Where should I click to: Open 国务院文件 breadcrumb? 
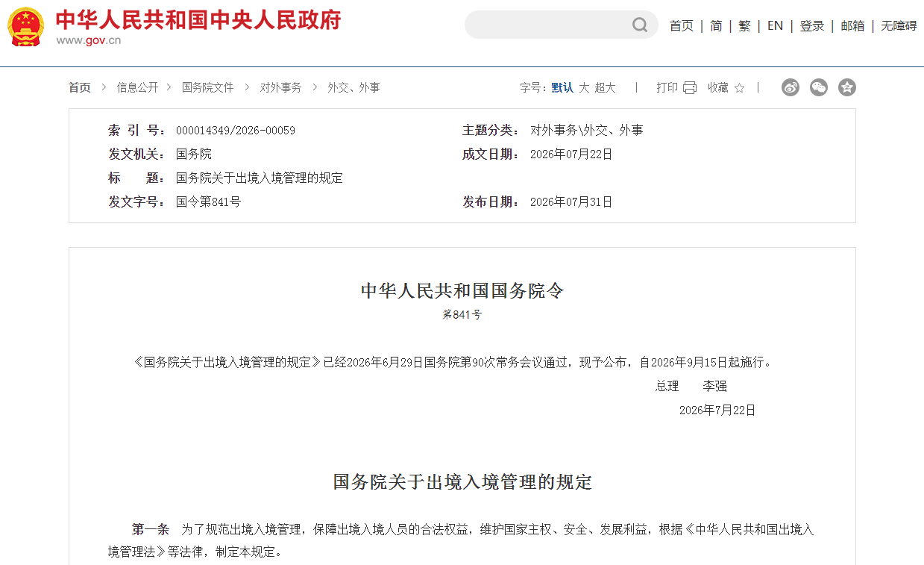tap(208, 87)
